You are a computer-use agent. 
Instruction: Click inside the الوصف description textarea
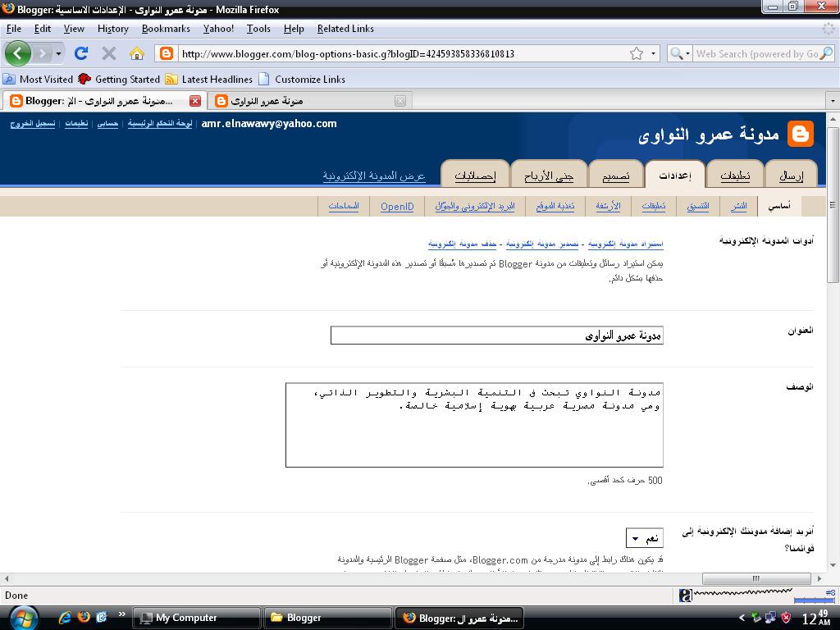(474, 425)
